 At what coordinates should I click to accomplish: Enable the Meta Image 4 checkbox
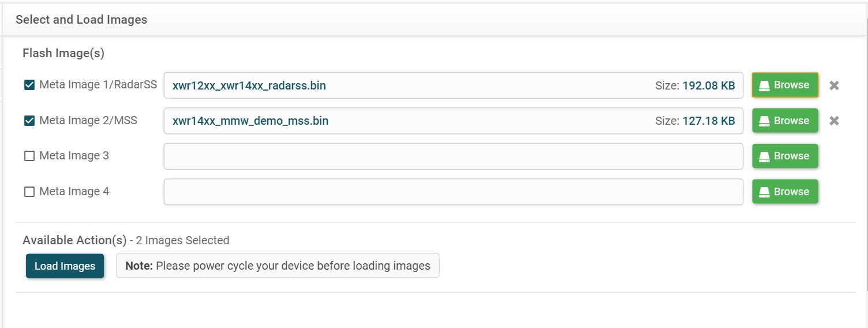pyautogui.click(x=29, y=192)
